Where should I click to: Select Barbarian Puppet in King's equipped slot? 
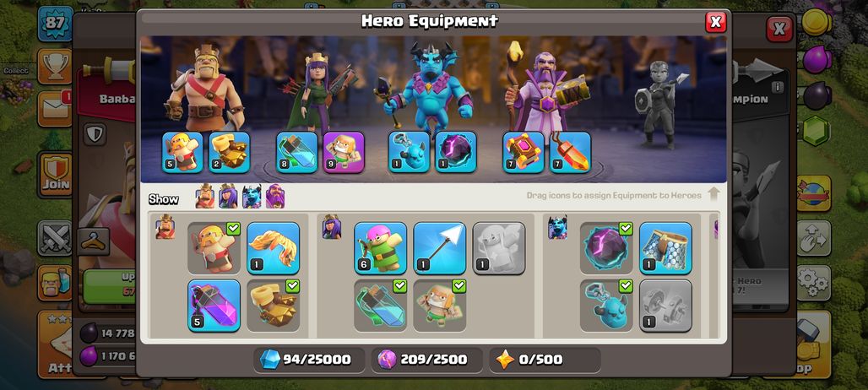[x=182, y=152]
